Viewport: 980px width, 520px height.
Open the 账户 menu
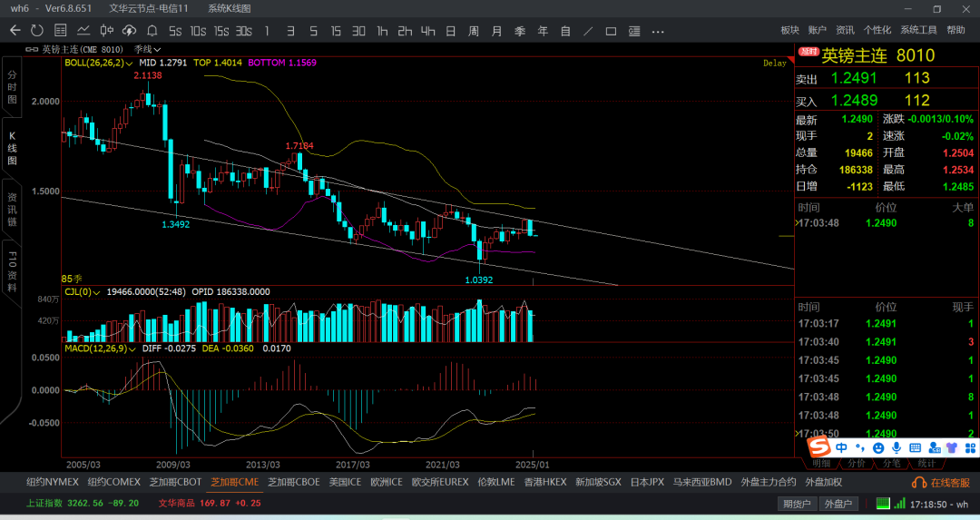(817, 30)
